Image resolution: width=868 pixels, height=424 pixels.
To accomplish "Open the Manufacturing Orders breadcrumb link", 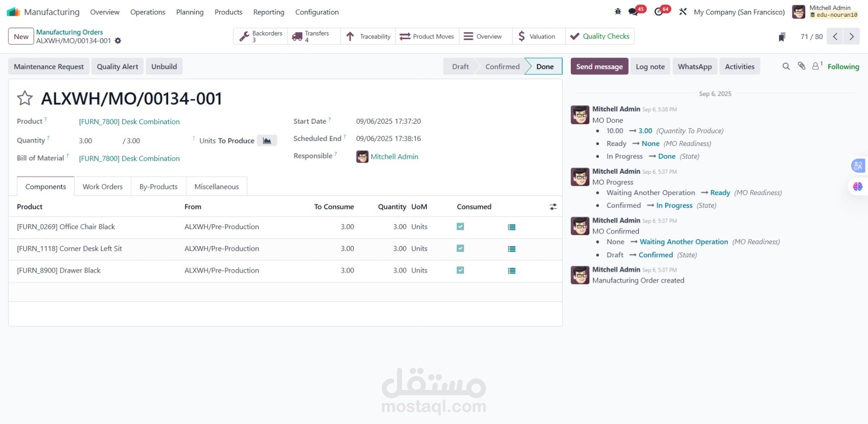I will [x=70, y=32].
